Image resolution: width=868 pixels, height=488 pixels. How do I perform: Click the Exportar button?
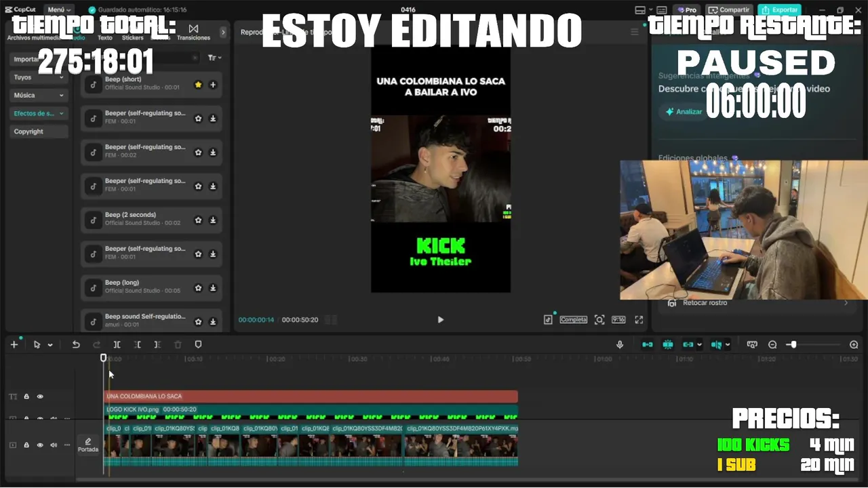[x=779, y=10]
